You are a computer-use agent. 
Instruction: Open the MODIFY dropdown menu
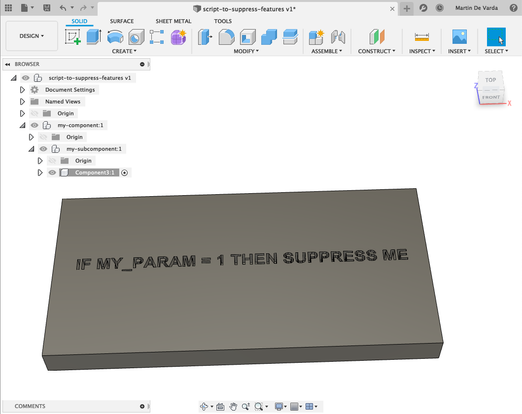[246, 51]
